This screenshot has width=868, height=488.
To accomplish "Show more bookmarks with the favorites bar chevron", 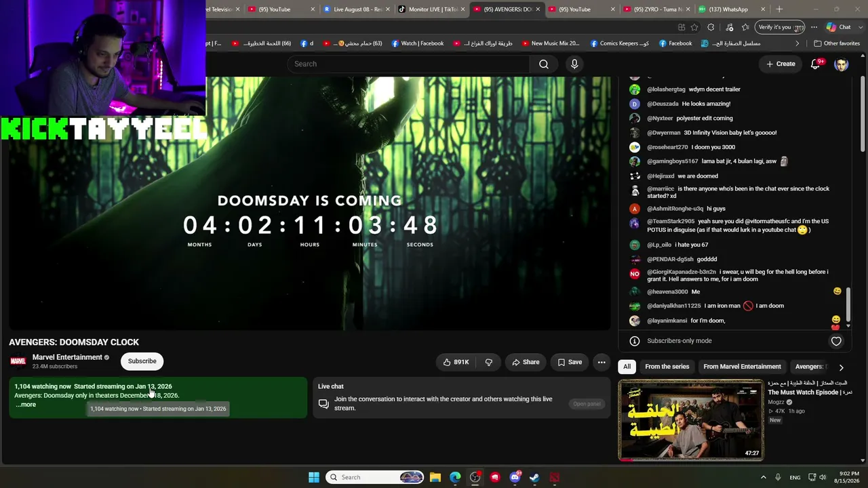I will click(x=797, y=43).
